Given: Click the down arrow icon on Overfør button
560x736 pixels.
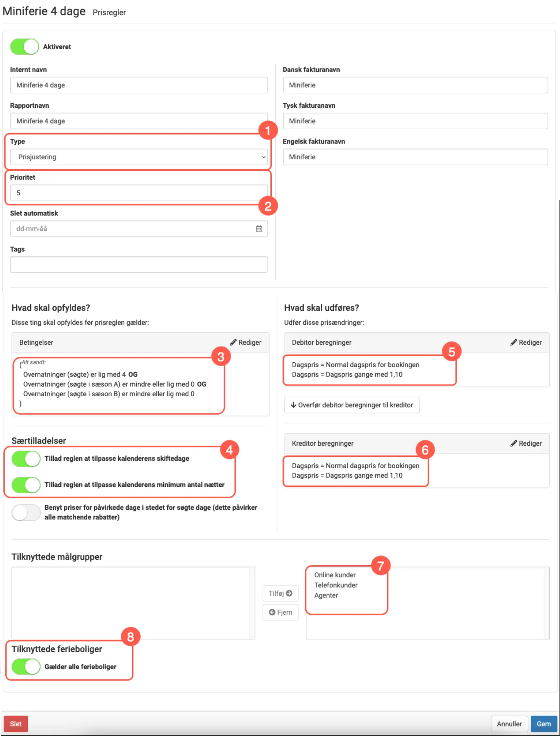Looking at the screenshot, I should [293, 405].
